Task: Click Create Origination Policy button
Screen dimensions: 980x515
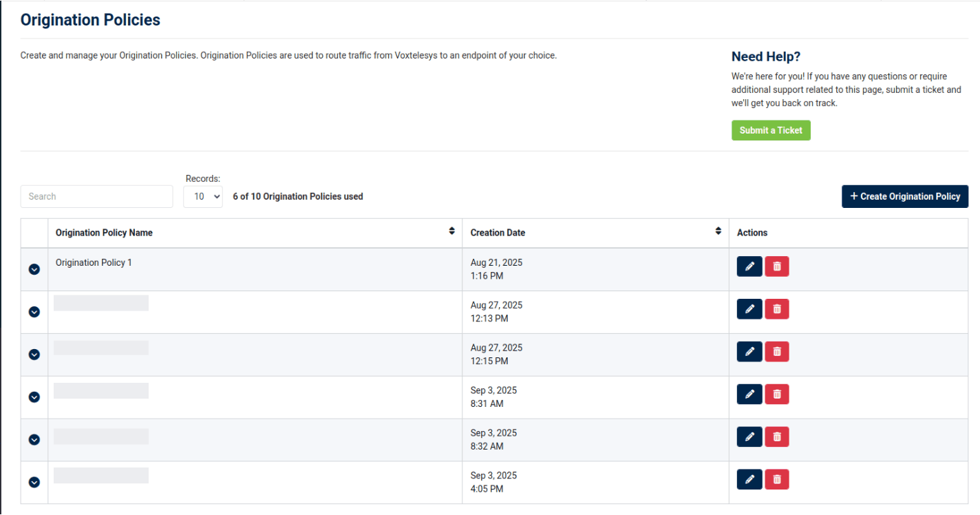Action: tap(904, 196)
